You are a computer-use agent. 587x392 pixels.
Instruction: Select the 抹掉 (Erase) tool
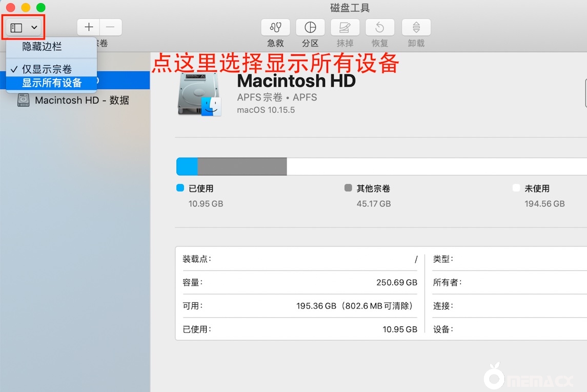point(345,32)
